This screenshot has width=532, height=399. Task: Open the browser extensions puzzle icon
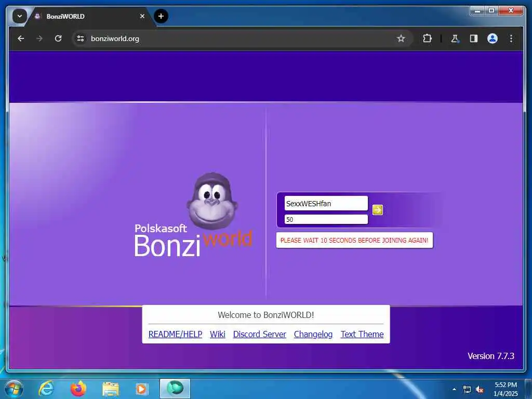[427, 38]
